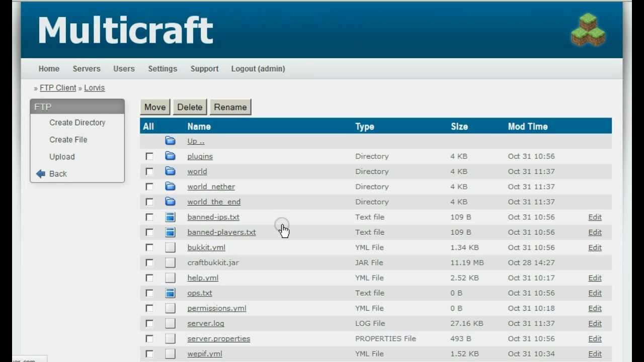
Task: Select the checkbox beside craftbukkit.jar
Action: 149,262
